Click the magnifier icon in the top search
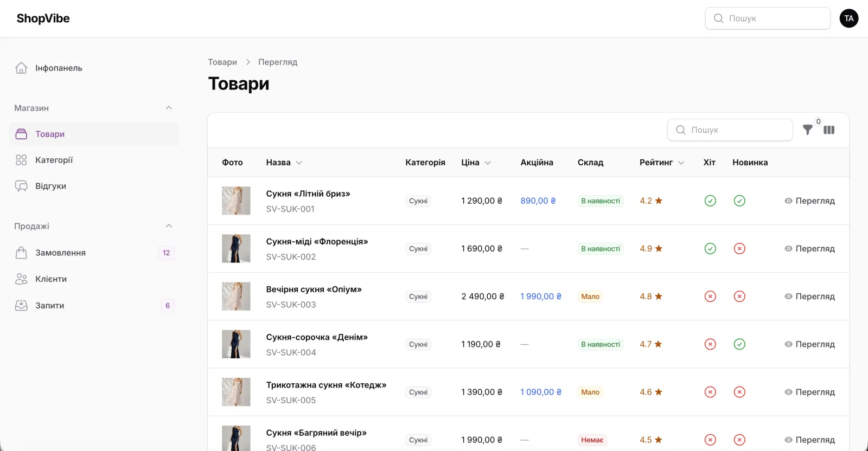Viewport: 868px width, 451px height. [x=718, y=18]
